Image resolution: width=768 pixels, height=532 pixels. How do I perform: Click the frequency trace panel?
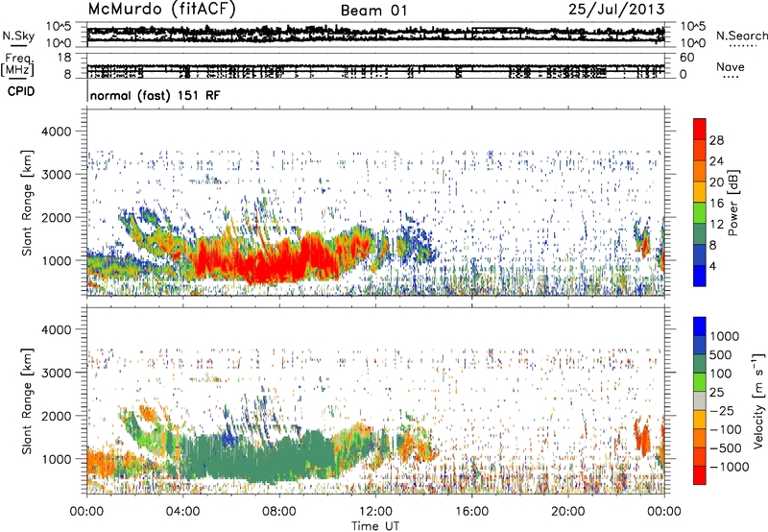click(x=375, y=65)
